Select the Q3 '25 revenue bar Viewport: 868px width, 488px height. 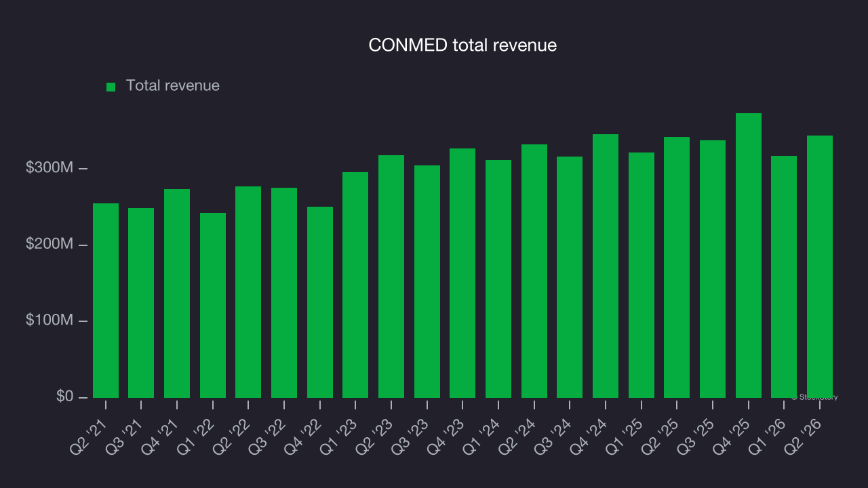(713, 269)
